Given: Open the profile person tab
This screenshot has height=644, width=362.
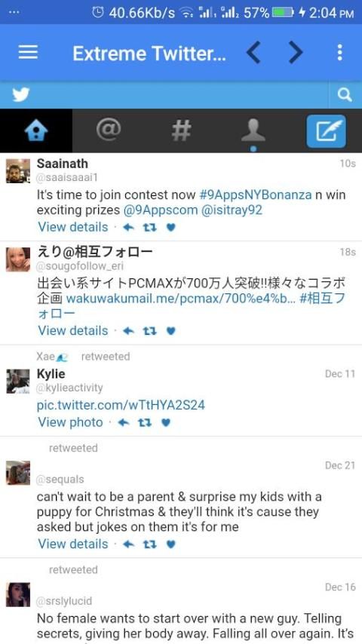Looking at the screenshot, I should point(253,130).
